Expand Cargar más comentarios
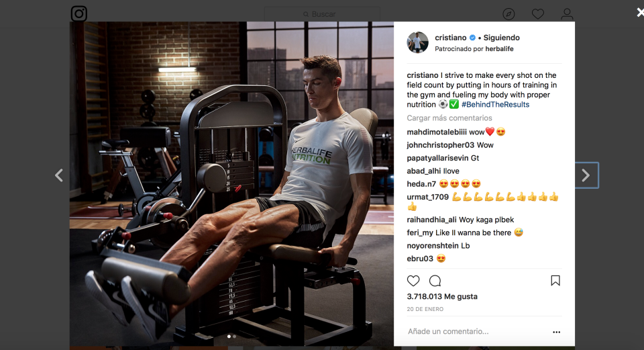Viewport: 644px width, 350px height. pos(449,118)
